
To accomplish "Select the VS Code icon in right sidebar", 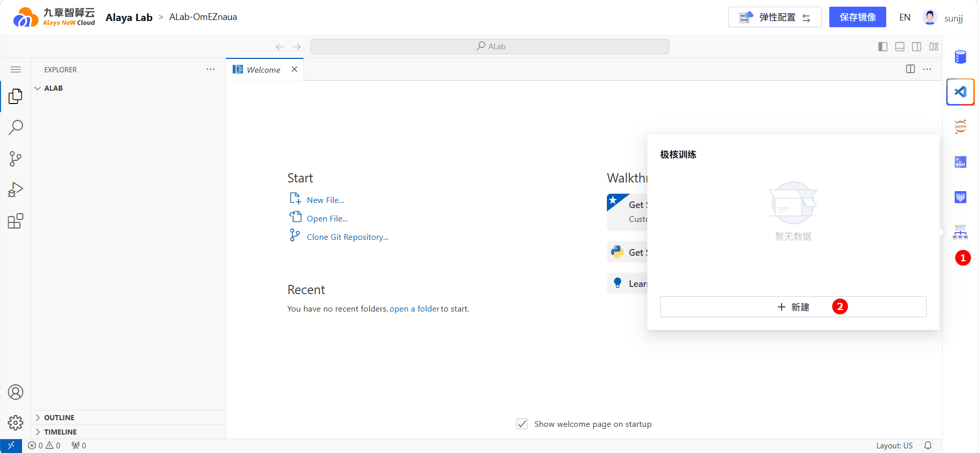I will pyautogui.click(x=961, y=92).
